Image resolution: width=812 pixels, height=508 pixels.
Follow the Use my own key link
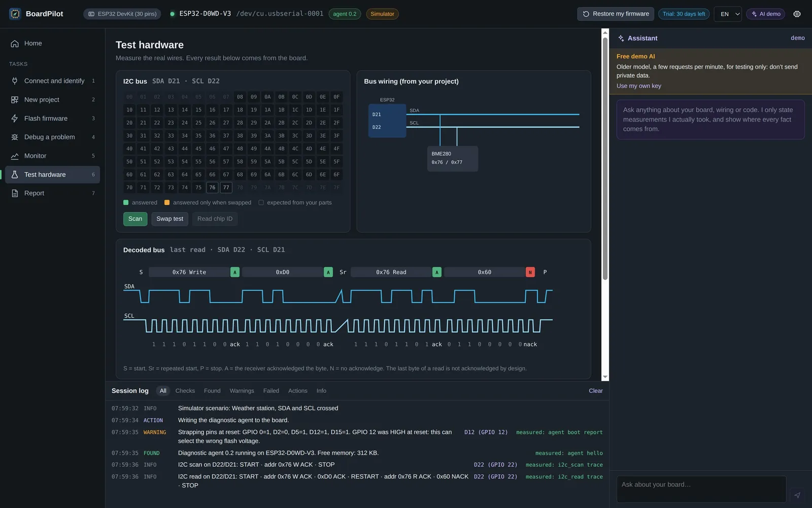638,86
